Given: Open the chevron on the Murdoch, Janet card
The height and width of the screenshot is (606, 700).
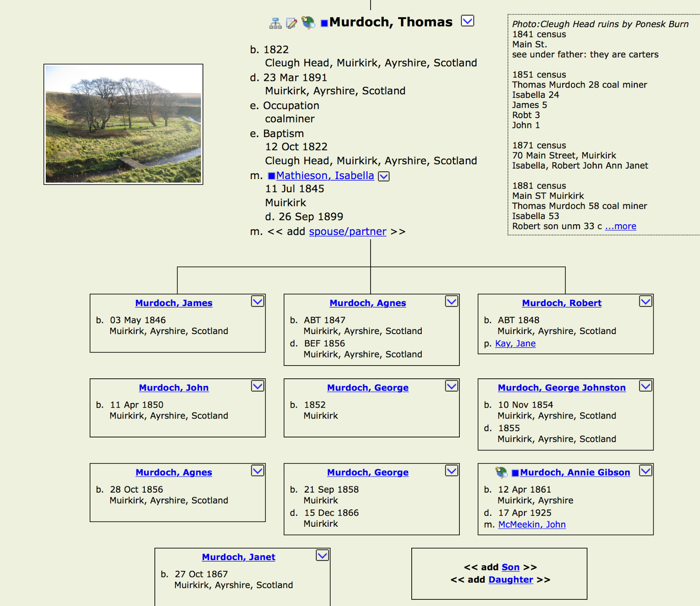Looking at the screenshot, I should (x=322, y=555).
